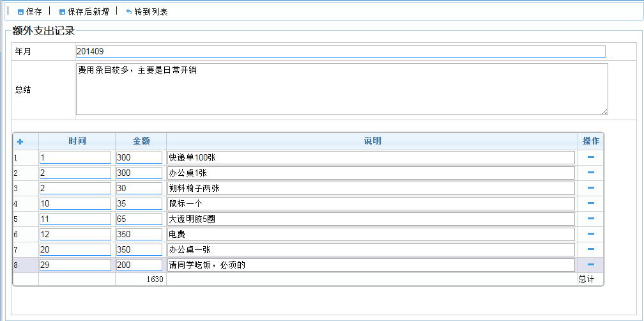Screen dimensions: 644x321
Task: Click the 时间 column header
Action: click(x=77, y=141)
